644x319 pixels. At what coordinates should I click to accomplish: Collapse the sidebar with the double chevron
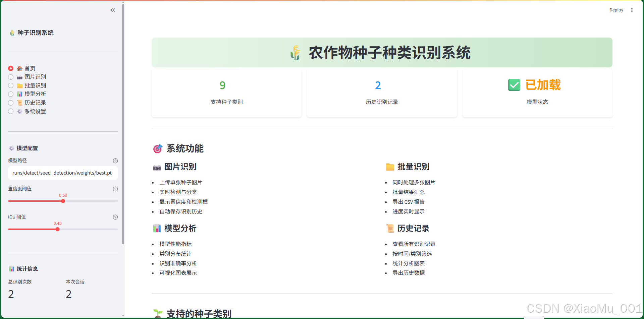tap(113, 10)
